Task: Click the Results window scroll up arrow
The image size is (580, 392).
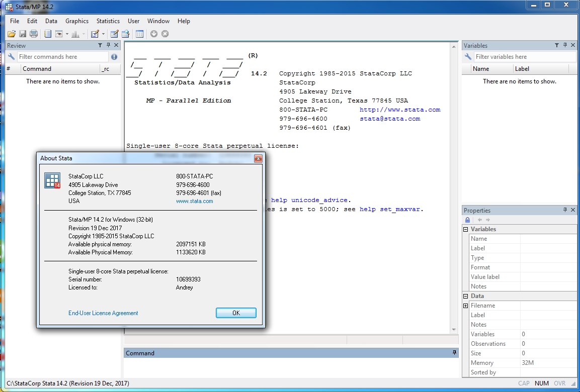Action: (x=454, y=47)
